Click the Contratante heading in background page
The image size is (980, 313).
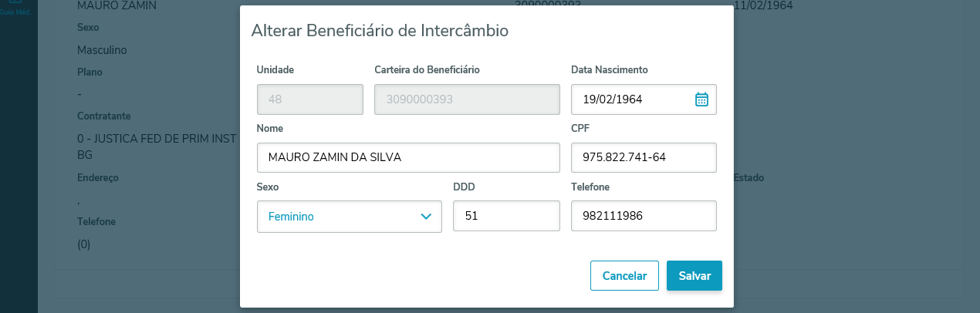103,116
